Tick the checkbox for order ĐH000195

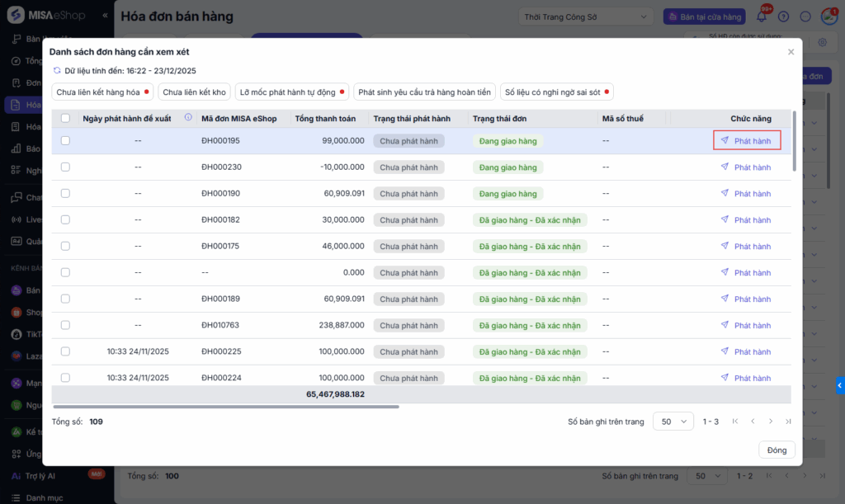(65, 141)
